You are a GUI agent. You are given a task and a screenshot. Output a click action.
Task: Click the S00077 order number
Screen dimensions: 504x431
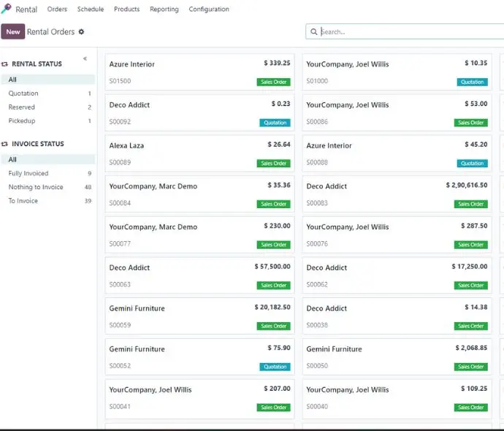[x=120, y=244]
